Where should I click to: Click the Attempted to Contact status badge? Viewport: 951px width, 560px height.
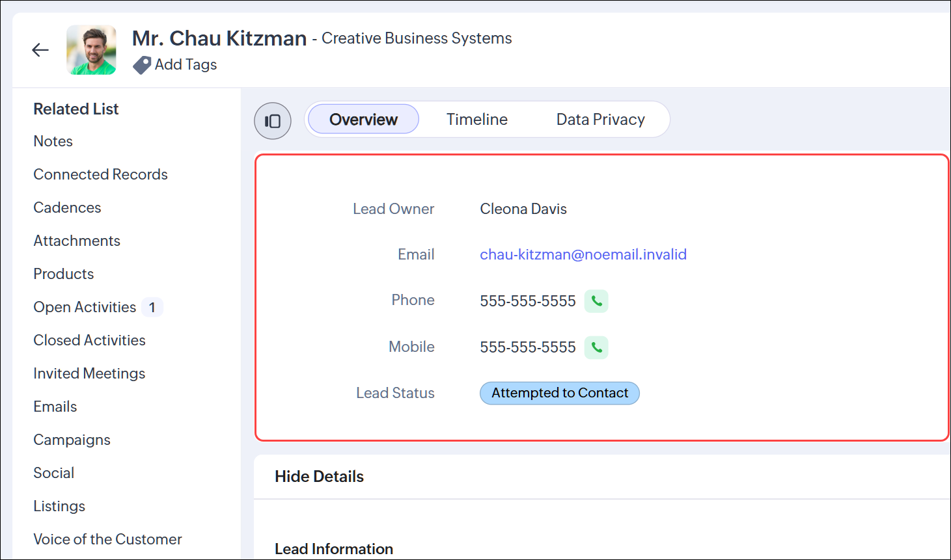(560, 393)
